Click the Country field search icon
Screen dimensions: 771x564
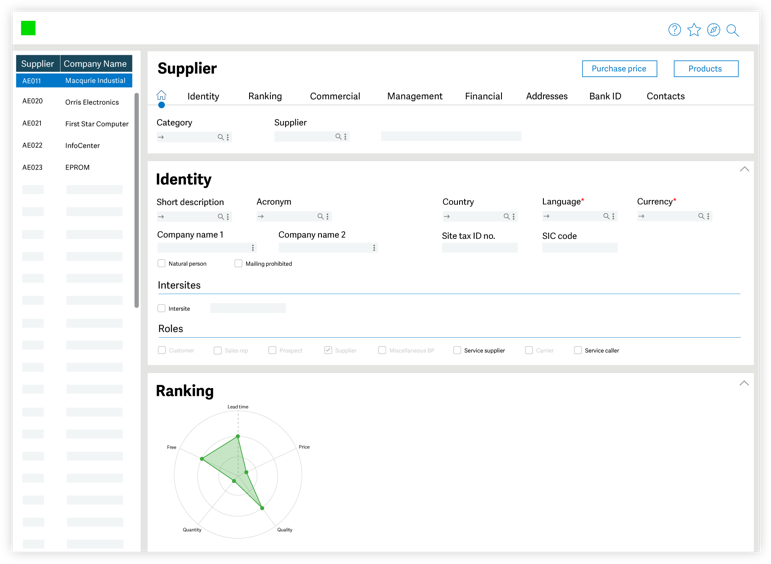[x=507, y=216]
